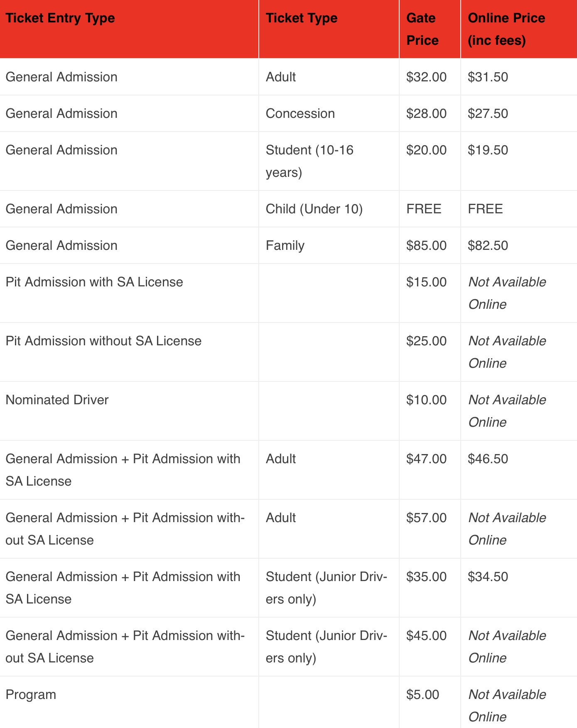577x728 pixels.
Task: Click the $32.00 Adult gate price
Action: click(426, 77)
